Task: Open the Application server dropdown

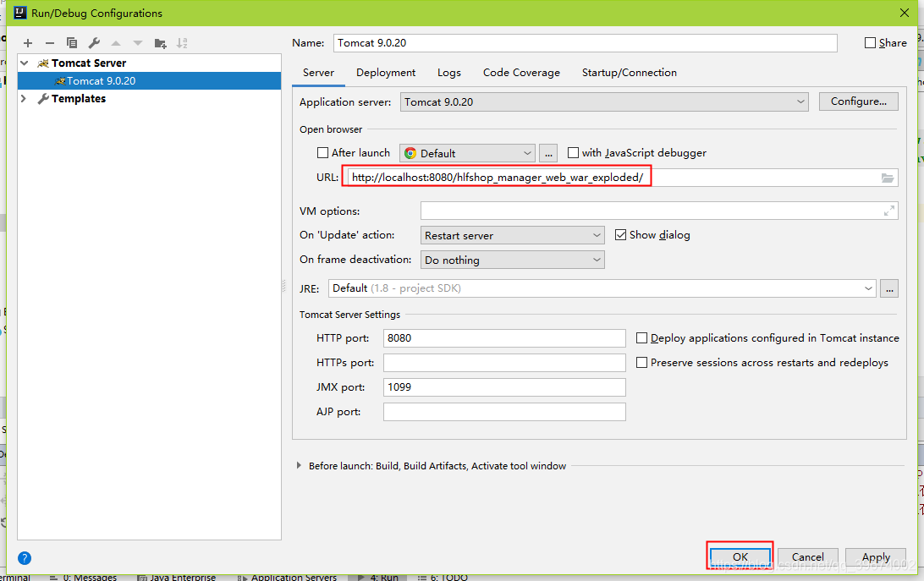Action: click(x=604, y=102)
